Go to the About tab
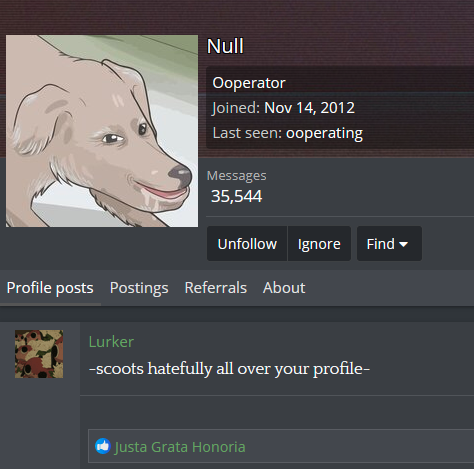474x469 pixels. click(x=284, y=288)
